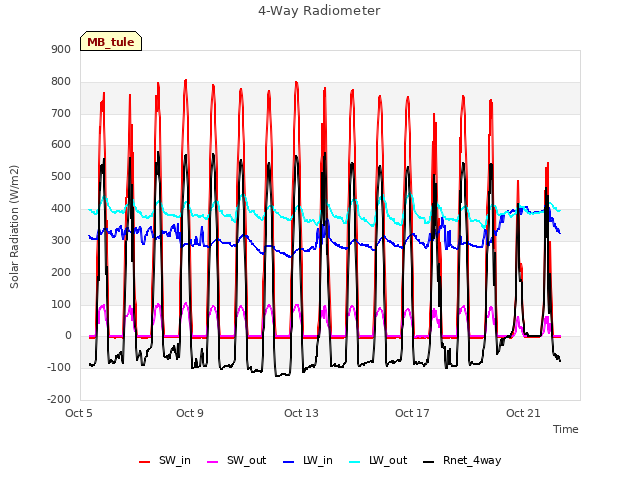This screenshot has height=480, width=640.
Task: Click the Oct 13 x-axis tick label
Action: (x=301, y=413)
